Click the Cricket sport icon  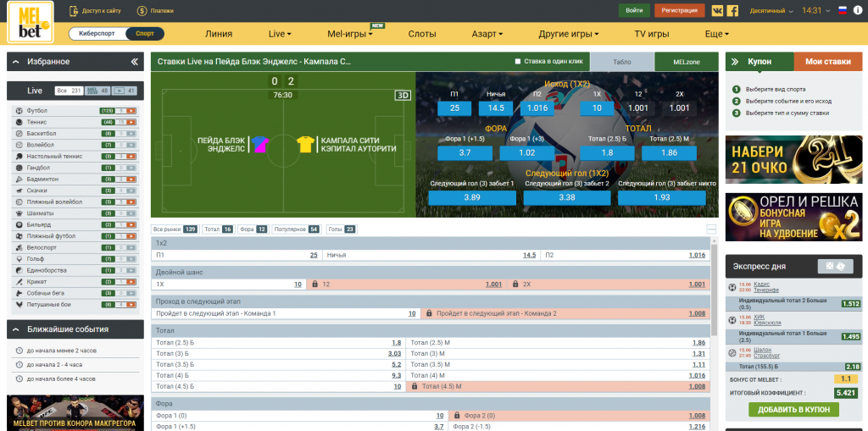19,282
